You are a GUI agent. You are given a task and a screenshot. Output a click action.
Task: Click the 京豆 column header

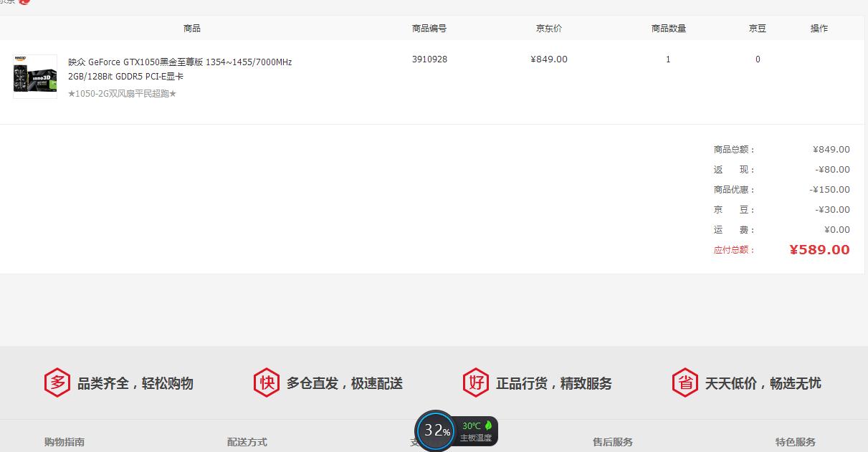pyautogui.click(x=758, y=29)
